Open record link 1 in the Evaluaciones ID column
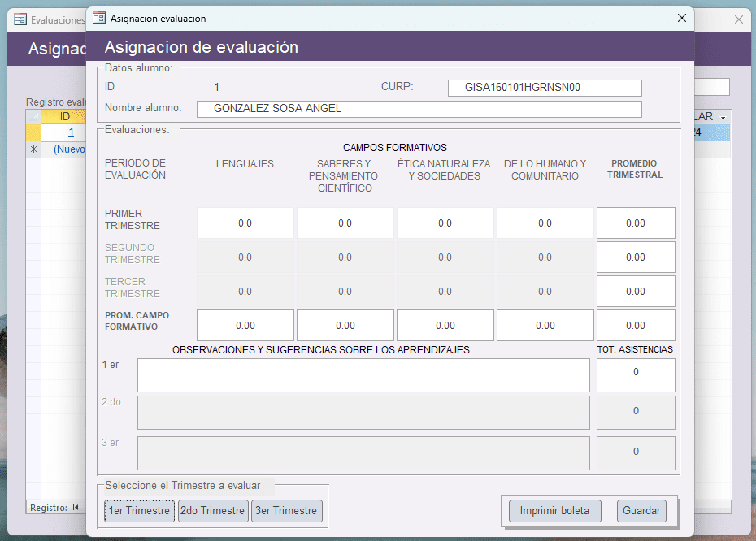Viewport: 756px width, 541px height. (x=71, y=132)
